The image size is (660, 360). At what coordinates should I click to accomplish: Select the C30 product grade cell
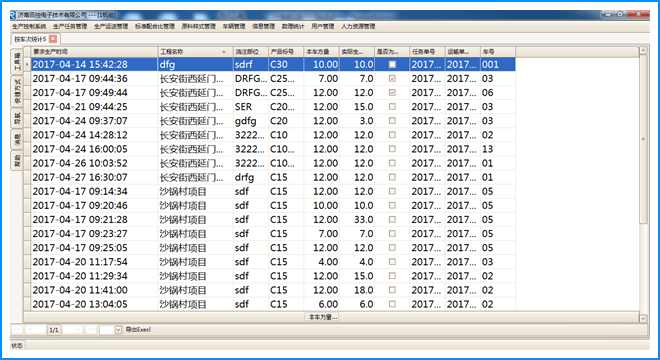(x=286, y=64)
